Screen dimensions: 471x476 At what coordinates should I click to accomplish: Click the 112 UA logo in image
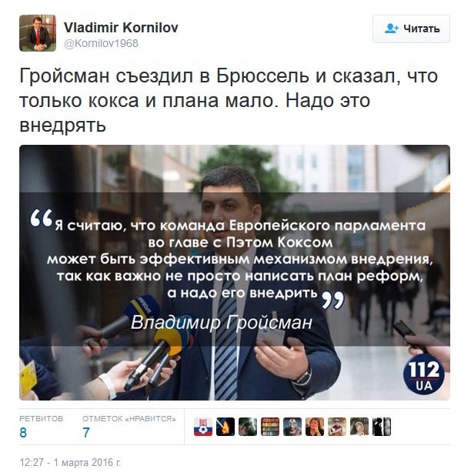click(x=424, y=375)
